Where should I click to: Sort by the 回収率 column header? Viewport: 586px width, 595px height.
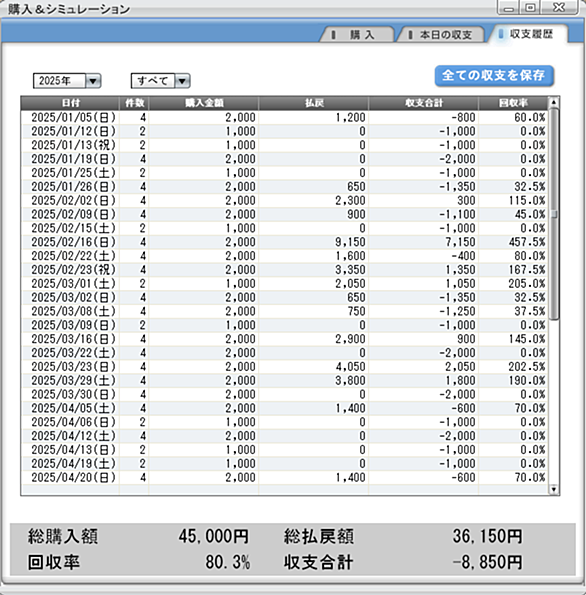(x=513, y=103)
